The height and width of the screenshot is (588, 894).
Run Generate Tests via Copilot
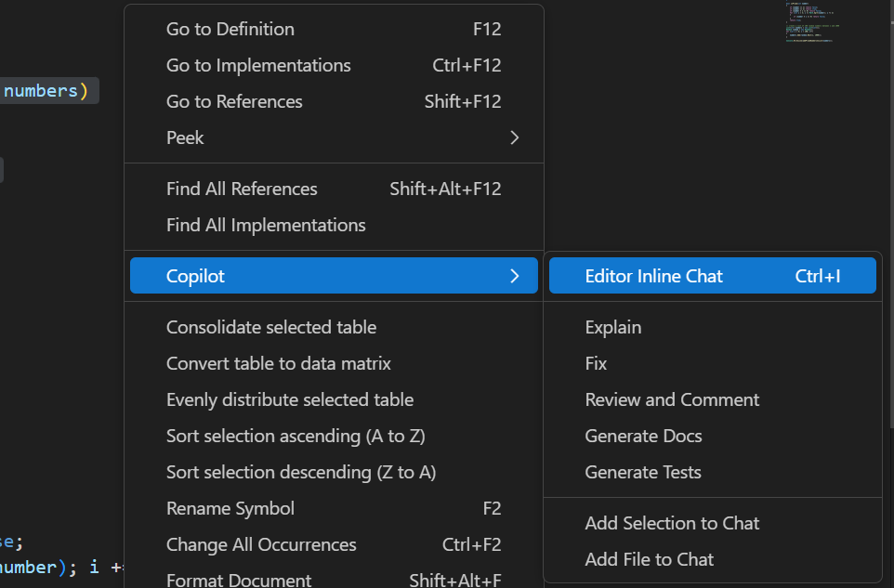click(x=643, y=472)
